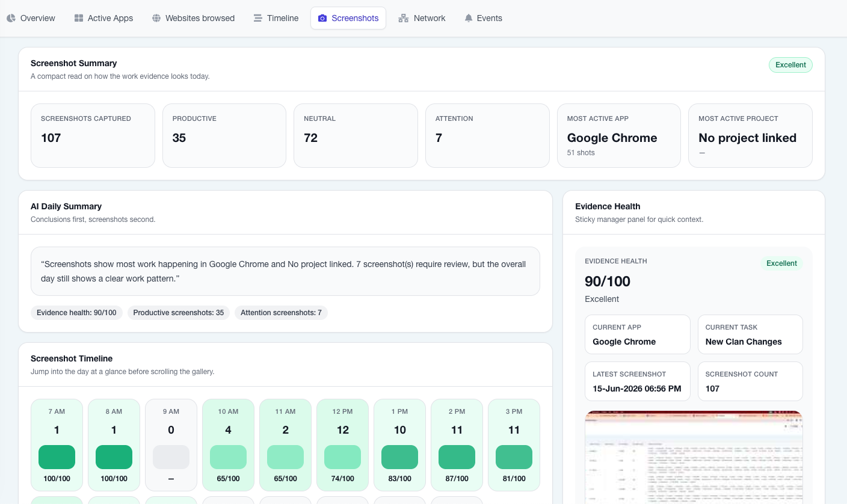847x504 pixels.
Task: Click the Current App Google Chrome tile
Action: pos(638,334)
